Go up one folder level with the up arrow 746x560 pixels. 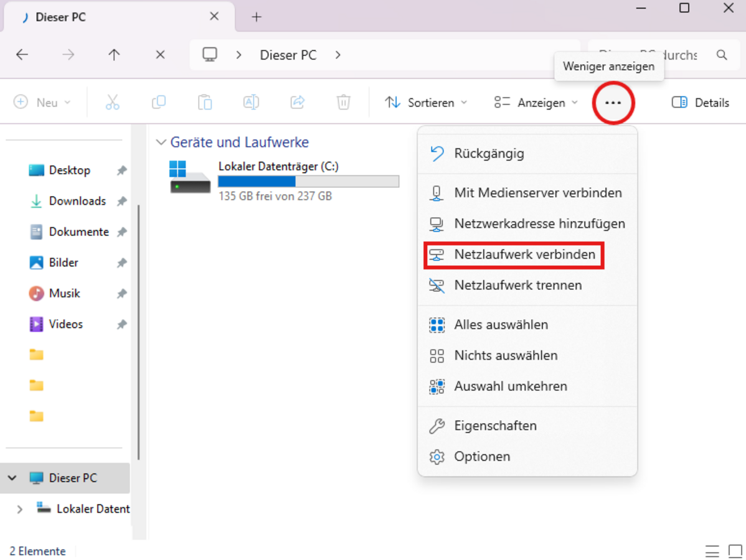tap(114, 55)
